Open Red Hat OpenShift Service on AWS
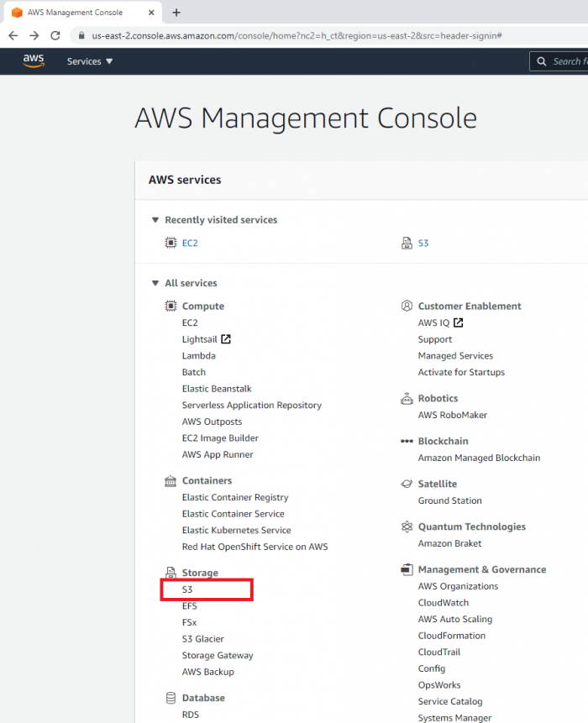588x723 pixels. 255,547
